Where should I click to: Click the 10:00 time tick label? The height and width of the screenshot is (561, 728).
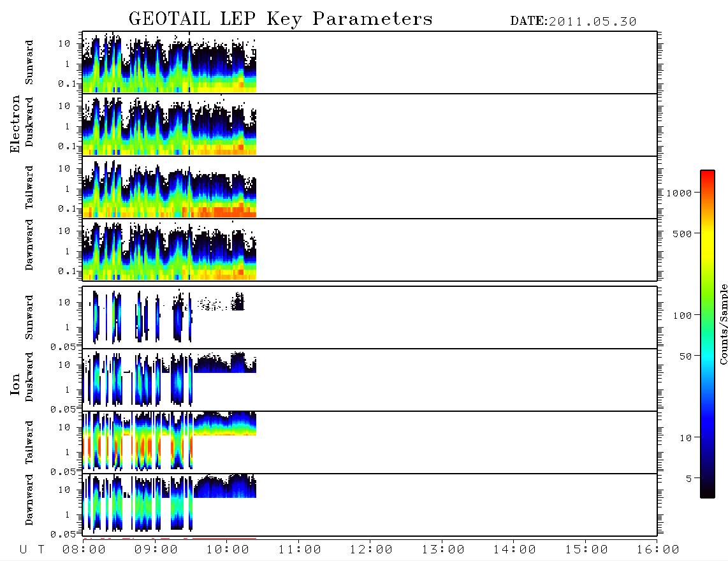228,550
